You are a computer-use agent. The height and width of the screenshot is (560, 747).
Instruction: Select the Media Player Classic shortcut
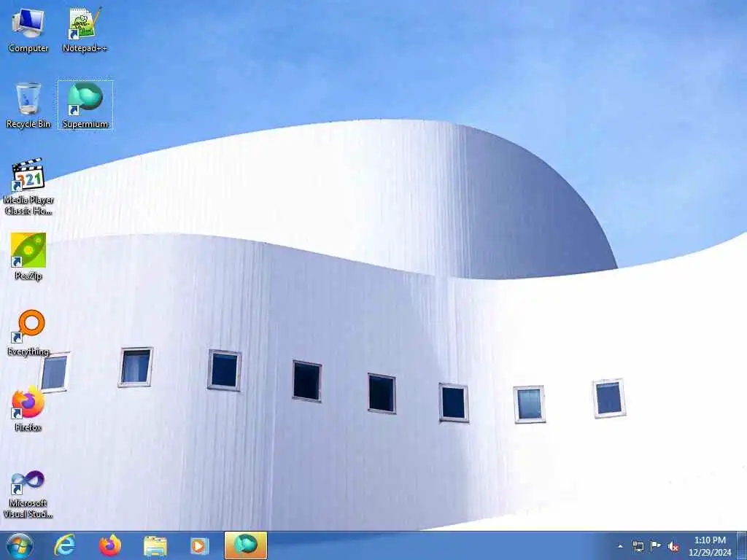click(x=28, y=187)
